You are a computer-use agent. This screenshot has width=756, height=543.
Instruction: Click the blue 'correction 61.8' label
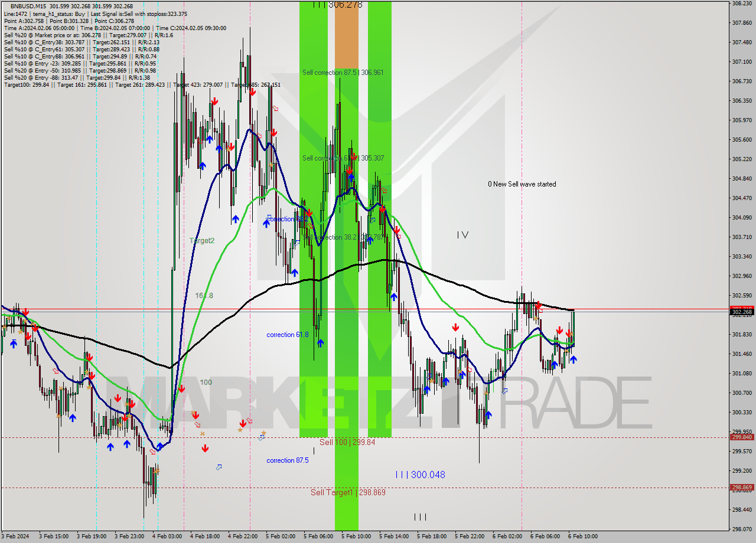[x=287, y=335]
